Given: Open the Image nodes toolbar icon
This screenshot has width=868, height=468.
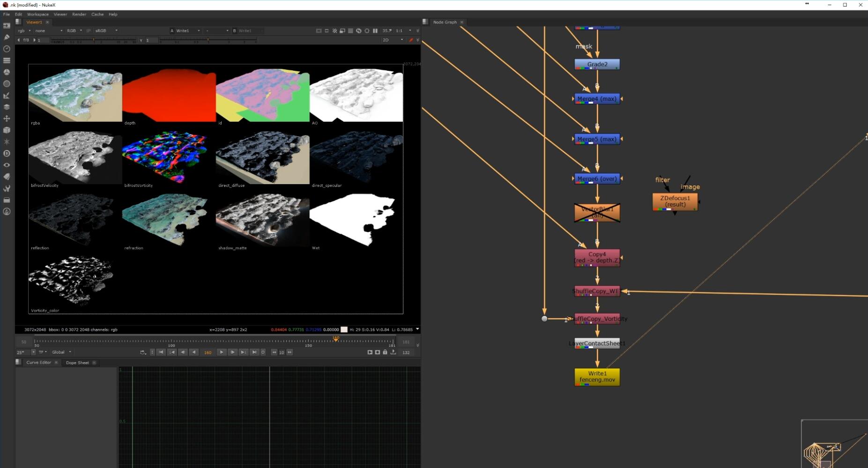Looking at the screenshot, I should [x=7, y=25].
